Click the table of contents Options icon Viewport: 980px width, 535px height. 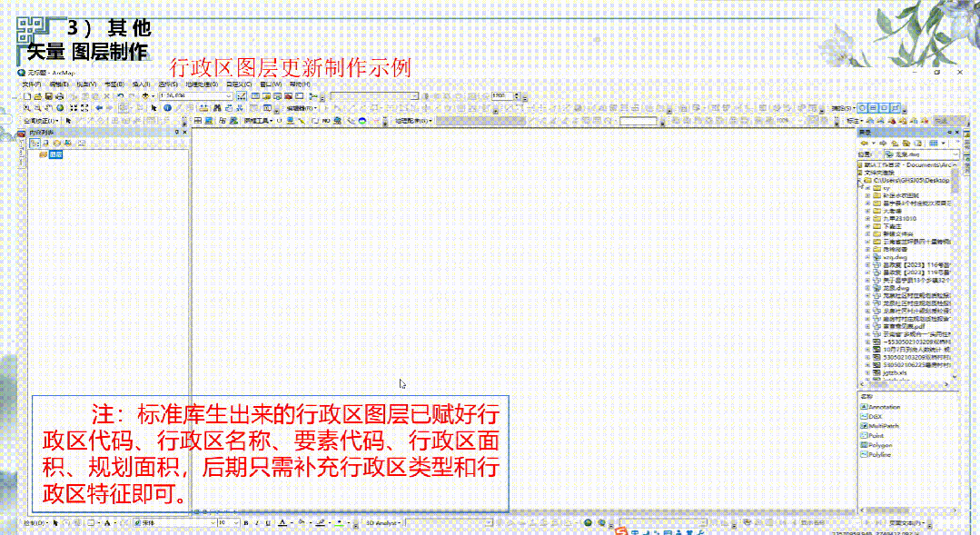click(81, 144)
